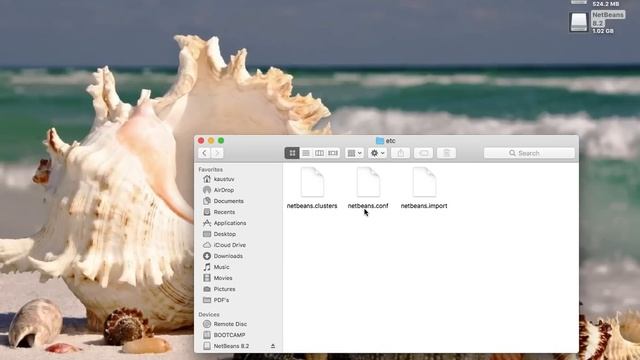640x360 pixels.
Task: Open the Action gear menu
Action: click(377, 153)
